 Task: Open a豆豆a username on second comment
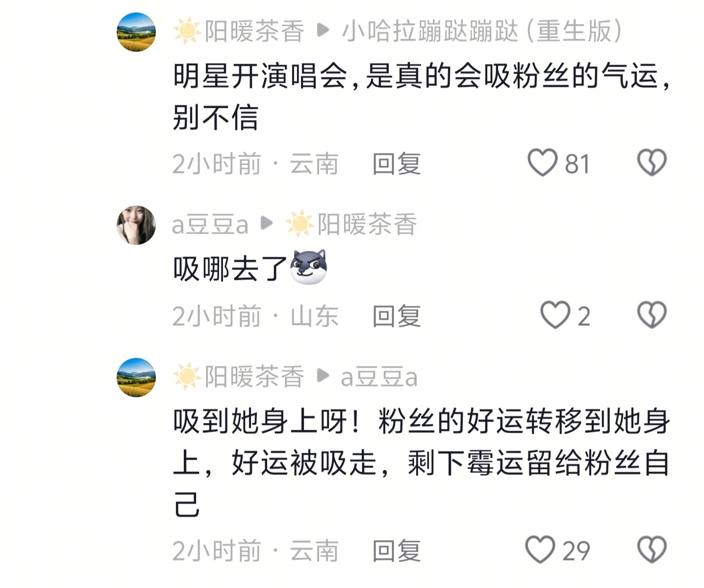210,225
